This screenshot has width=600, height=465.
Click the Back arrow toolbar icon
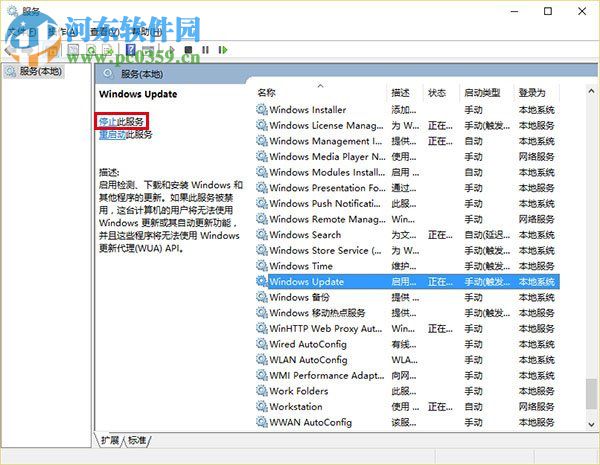coord(8,50)
